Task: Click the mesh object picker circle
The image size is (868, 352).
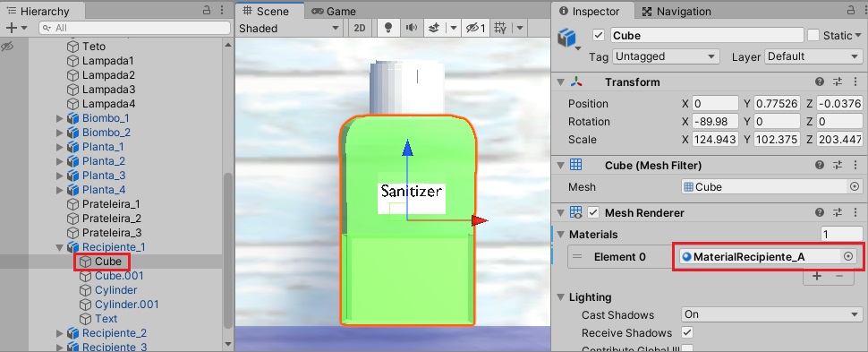Action: click(x=855, y=187)
